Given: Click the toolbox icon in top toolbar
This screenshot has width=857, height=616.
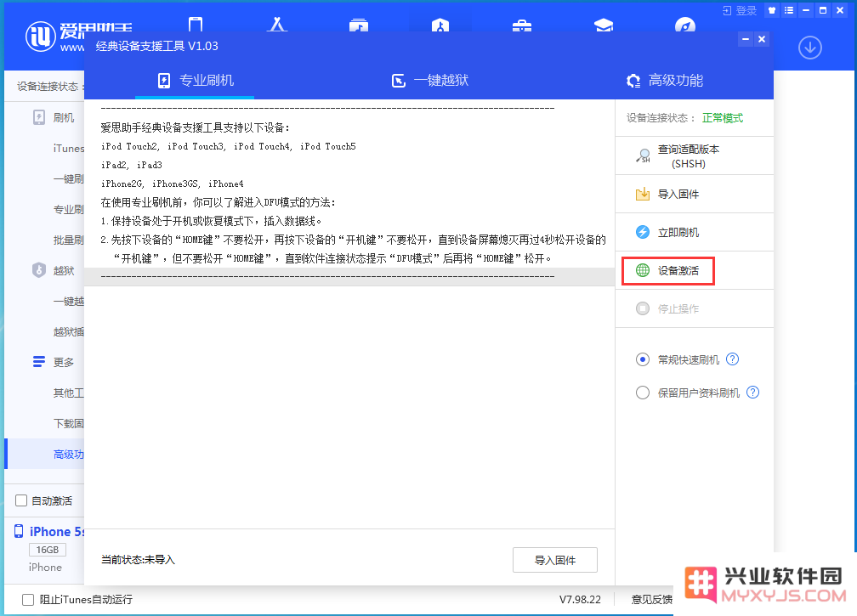Looking at the screenshot, I should coord(522,25).
